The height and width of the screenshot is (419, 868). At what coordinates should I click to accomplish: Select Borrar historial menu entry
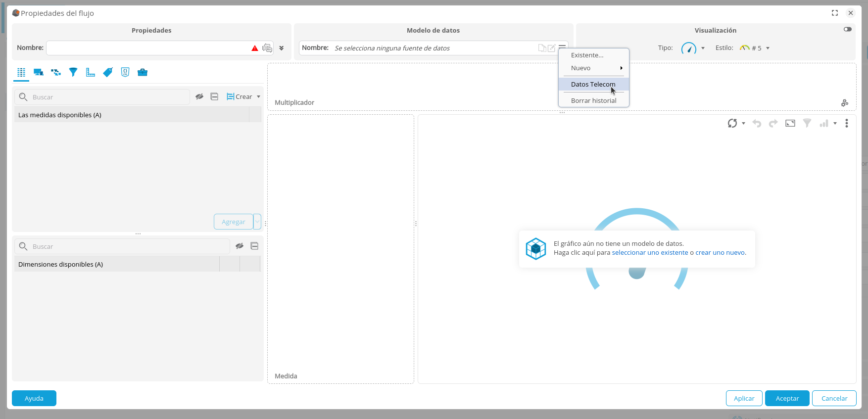click(x=593, y=100)
